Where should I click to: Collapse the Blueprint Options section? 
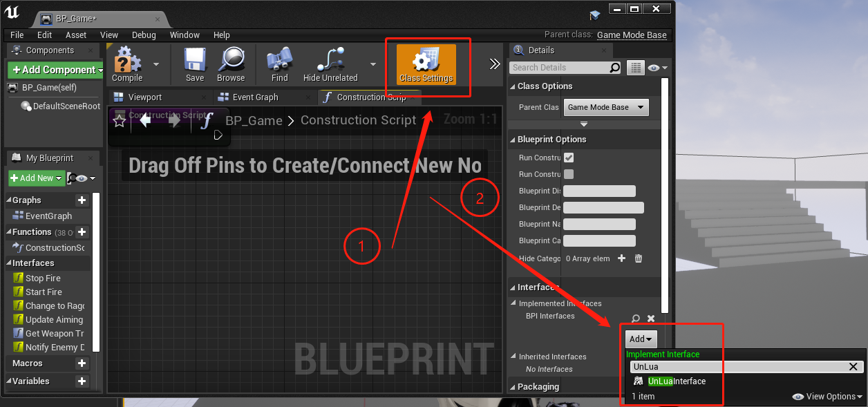point(513,140)
